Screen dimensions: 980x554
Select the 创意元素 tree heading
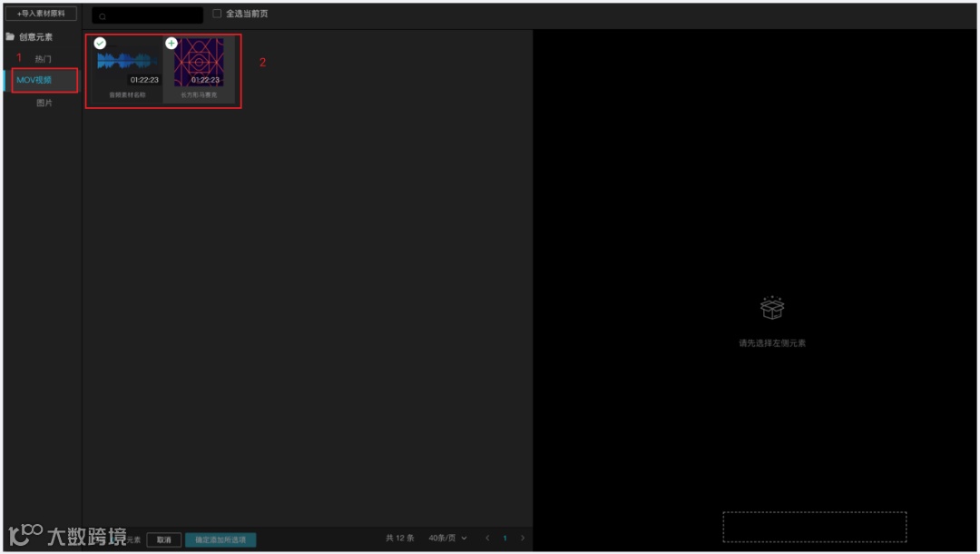pos(35,37)
